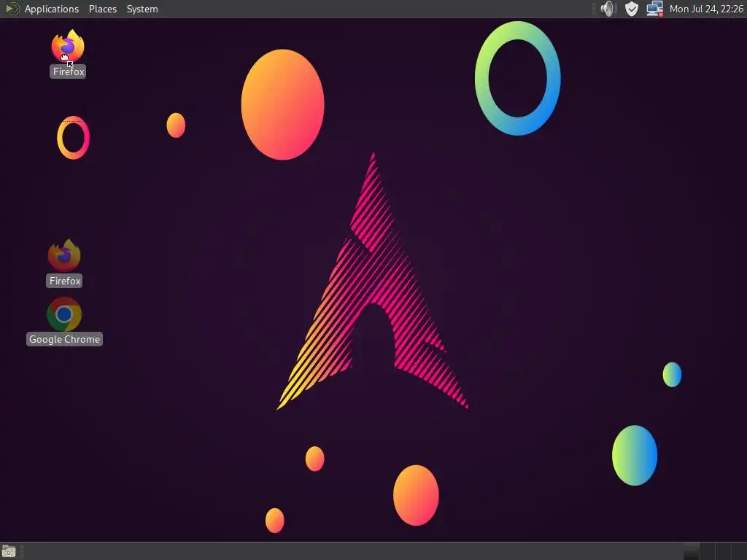
Task: Open the Applications menu
Action: (x=52, y=9)
